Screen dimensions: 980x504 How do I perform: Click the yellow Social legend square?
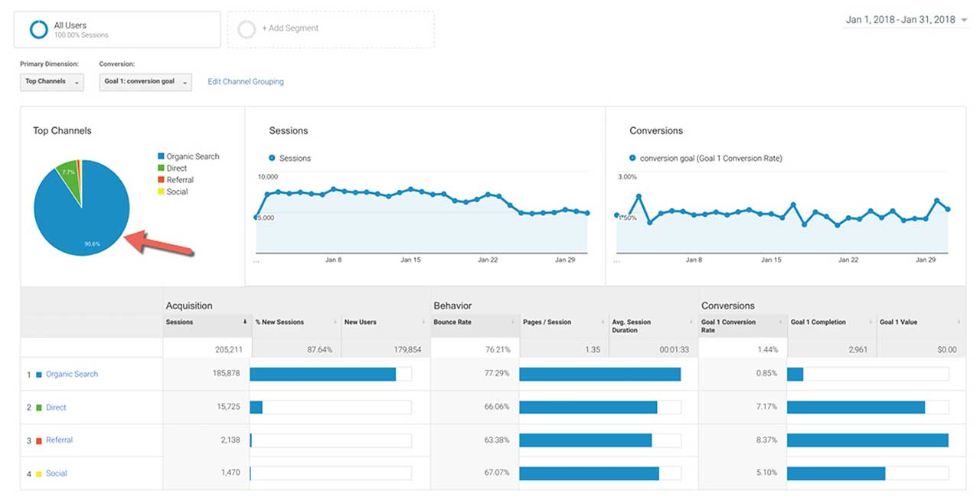pyautogui.click(x=160, y=191)
